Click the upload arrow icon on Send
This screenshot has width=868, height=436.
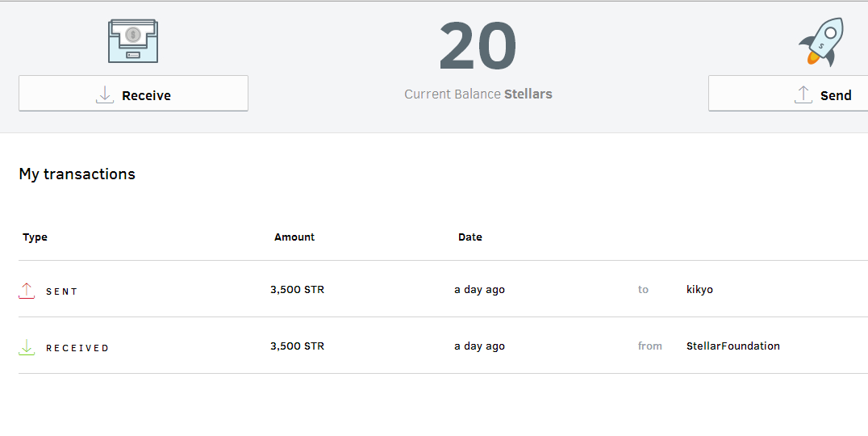[803, 94]
